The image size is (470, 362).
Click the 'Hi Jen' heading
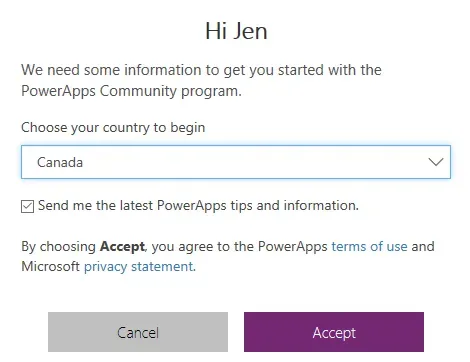pos(236,31)
